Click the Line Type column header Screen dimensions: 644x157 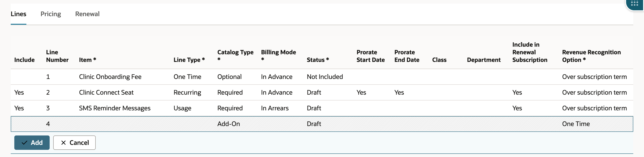(189, 60)
